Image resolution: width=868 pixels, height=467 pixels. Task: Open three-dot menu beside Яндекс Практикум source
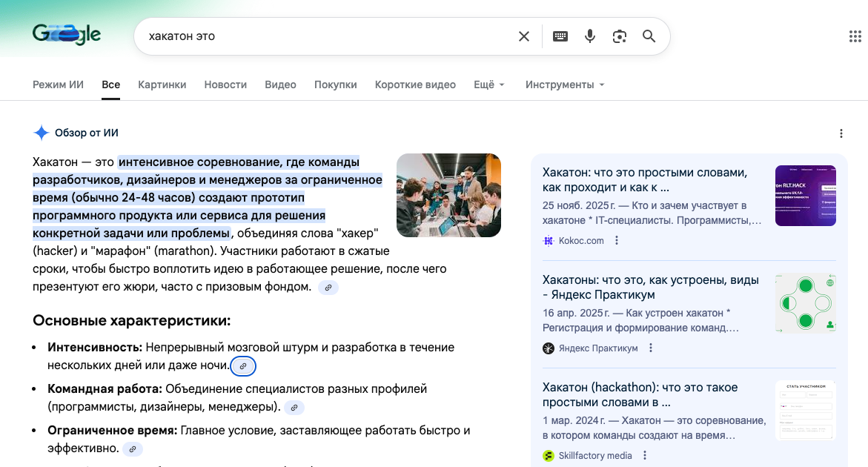tap(651, 348)
